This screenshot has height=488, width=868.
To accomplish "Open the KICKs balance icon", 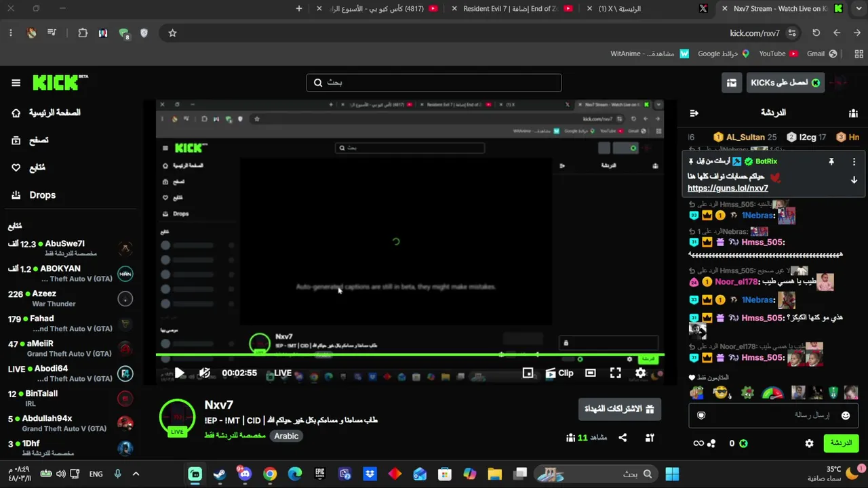I will [x=743, y=443].
